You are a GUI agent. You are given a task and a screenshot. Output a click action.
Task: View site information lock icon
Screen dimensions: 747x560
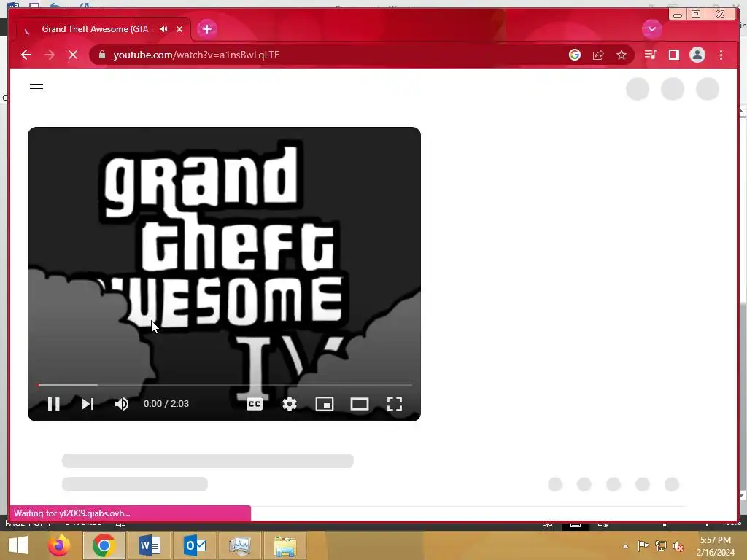(x=101, y=55)
